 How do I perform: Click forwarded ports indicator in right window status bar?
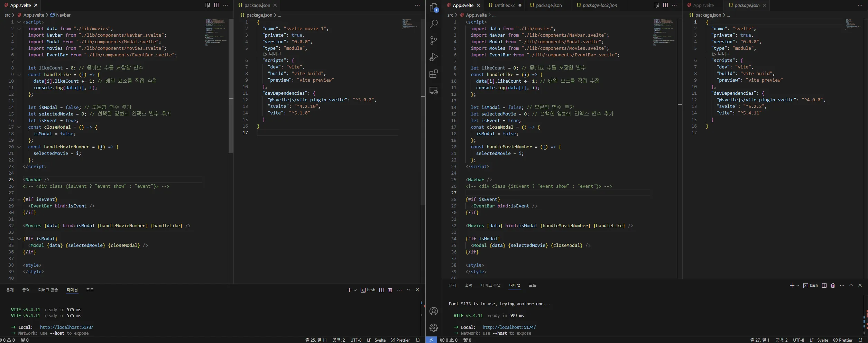tap(467, 340)
